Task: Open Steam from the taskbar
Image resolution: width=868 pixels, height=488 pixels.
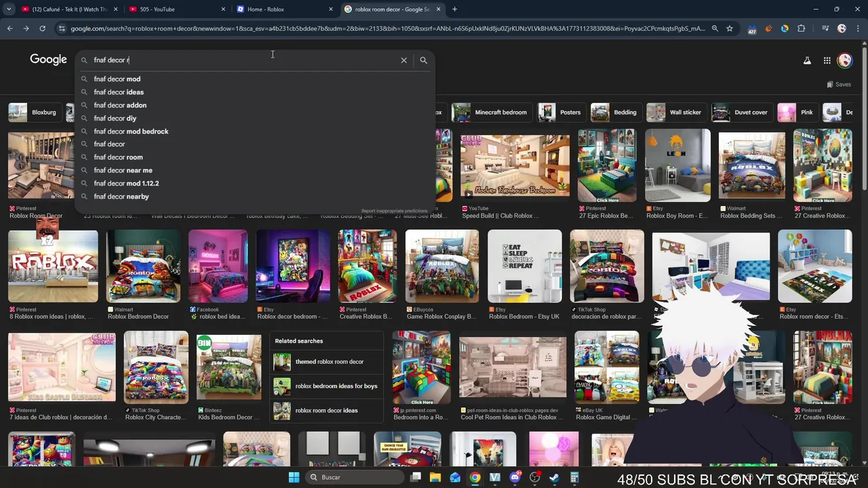Action: [x=554, y=477]
